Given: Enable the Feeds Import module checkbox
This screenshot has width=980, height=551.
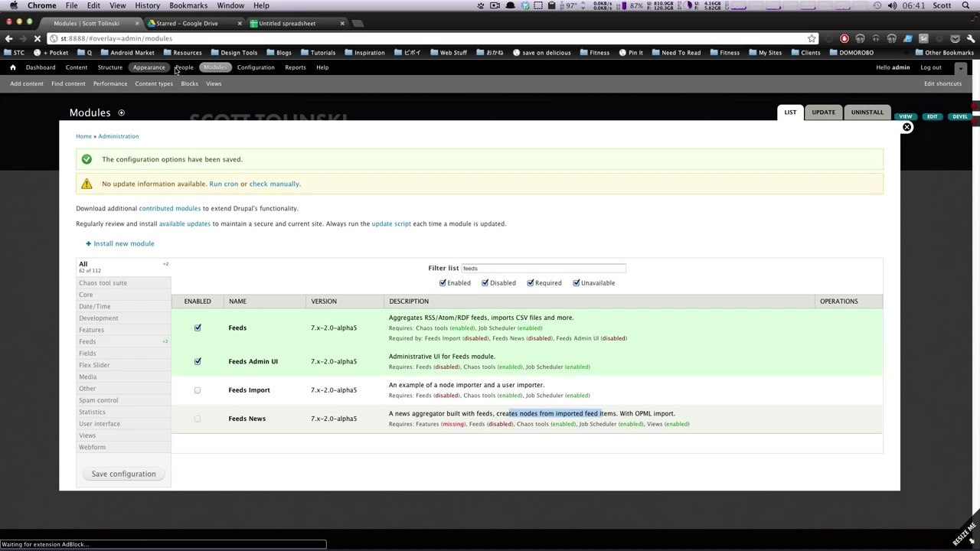Looking at the screenshot, I should pyautogui.click(x=198, y=390).
